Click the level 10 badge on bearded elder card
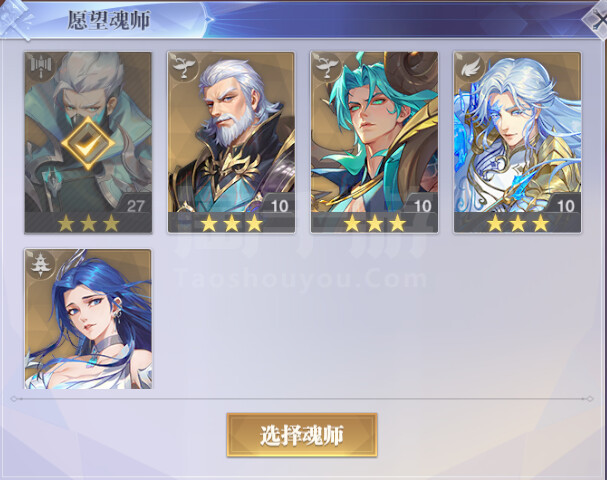This screenshot has width=607, height=480. pyautogui.click(x=279, y=205)
